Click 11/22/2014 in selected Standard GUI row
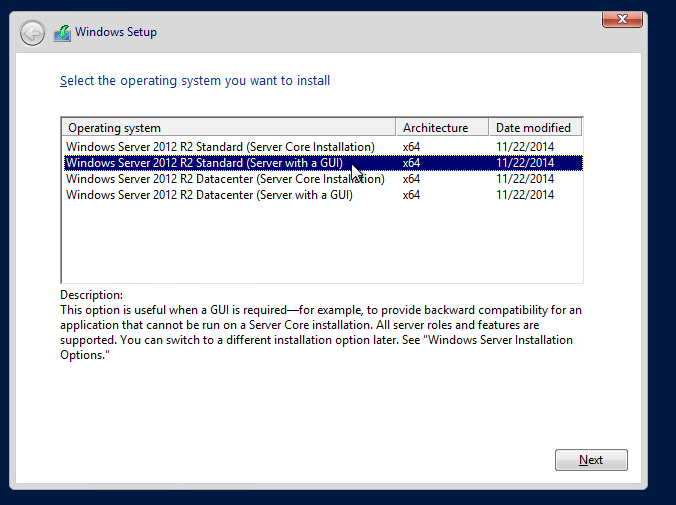Viewport: 676px width, 505px height. click(525, 163)
